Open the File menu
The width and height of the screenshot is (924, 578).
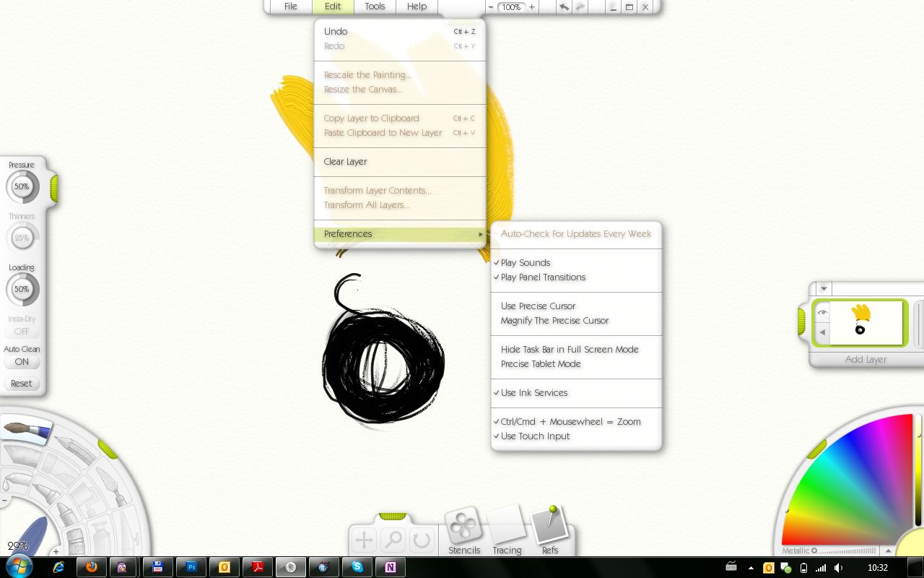pyautogui.click(x=291, y=7)
